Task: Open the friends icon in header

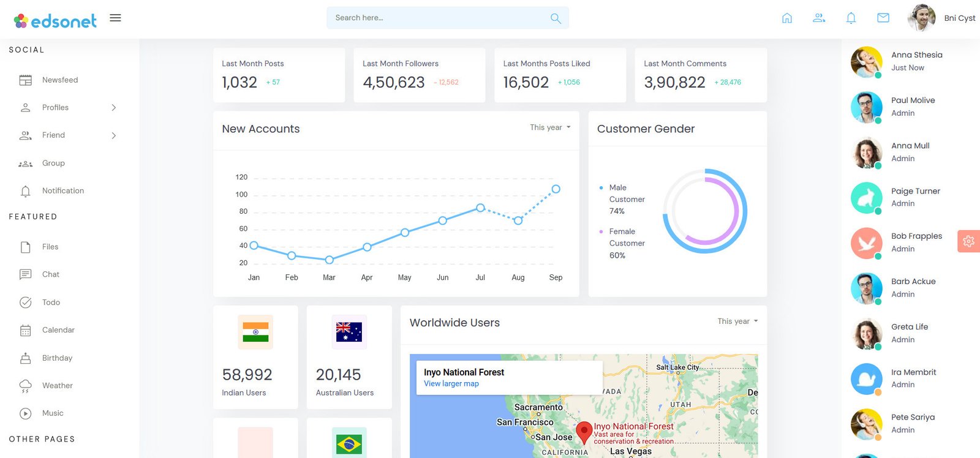Action: [x=819, y=18]
